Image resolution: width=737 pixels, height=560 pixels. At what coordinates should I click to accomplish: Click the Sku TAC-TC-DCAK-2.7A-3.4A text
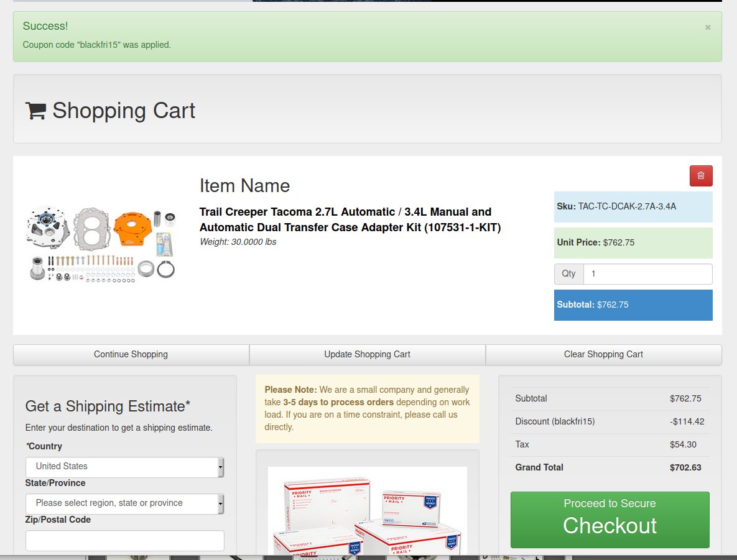tap(616, 207)
